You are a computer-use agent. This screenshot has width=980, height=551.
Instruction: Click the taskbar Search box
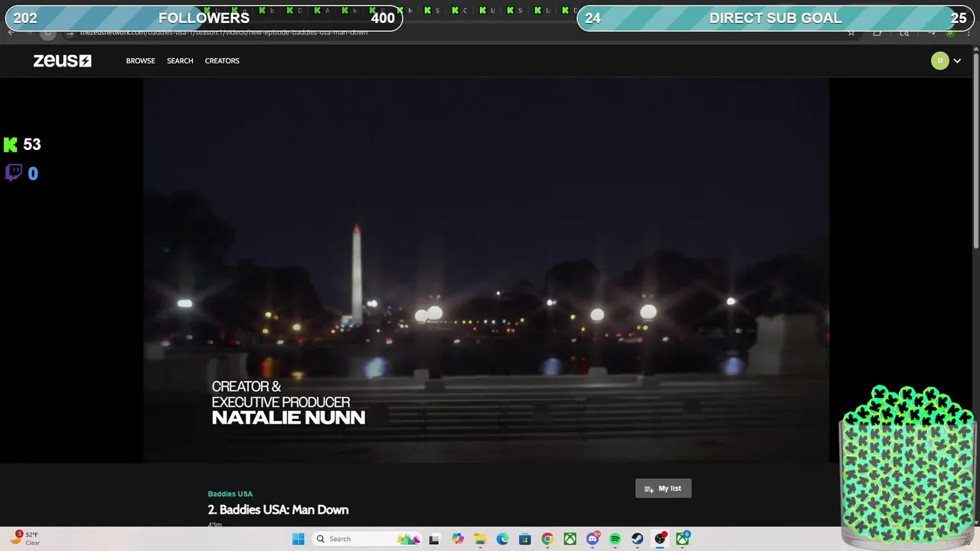367,539
